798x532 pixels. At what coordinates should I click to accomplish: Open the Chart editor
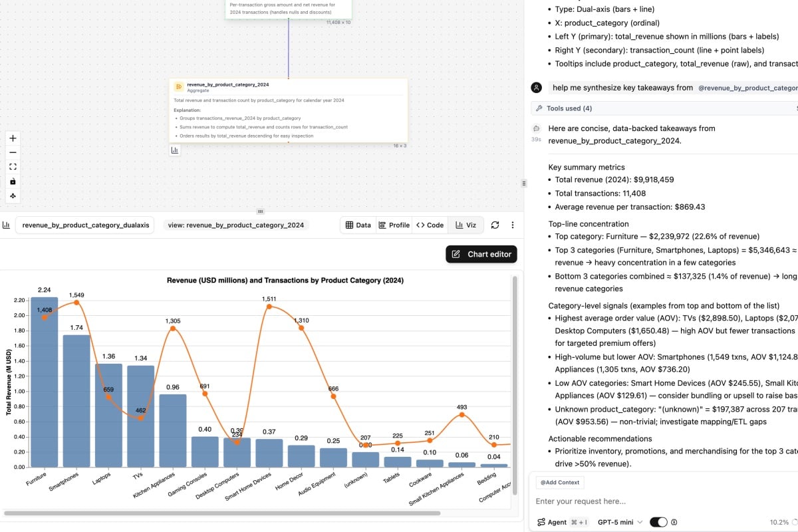pos(481,254)
